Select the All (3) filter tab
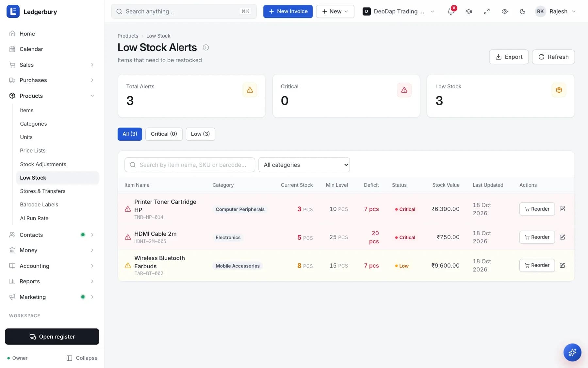 coord(130,134)
